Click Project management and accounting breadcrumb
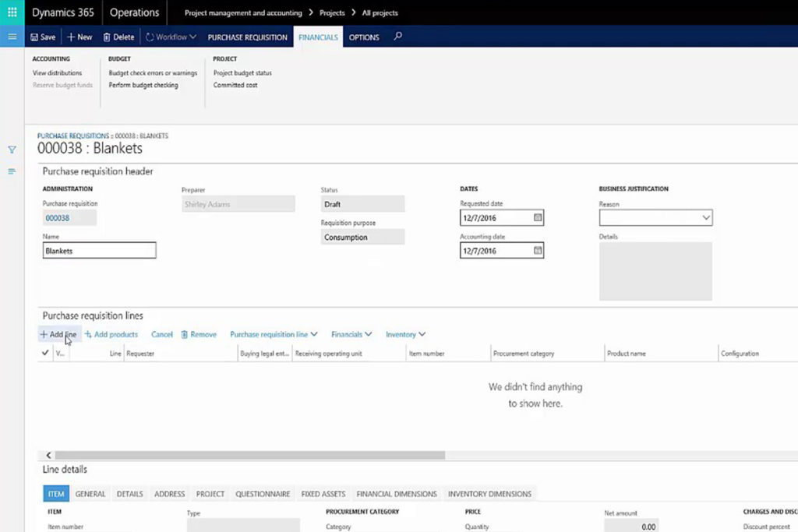Viewport: 798px width, 532px height. [243, 12]
